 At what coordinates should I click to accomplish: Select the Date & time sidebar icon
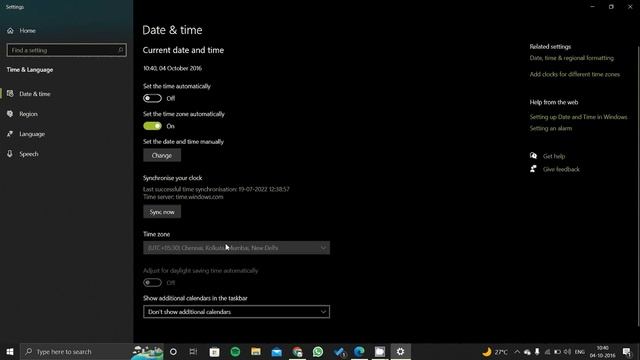[10, 93]
